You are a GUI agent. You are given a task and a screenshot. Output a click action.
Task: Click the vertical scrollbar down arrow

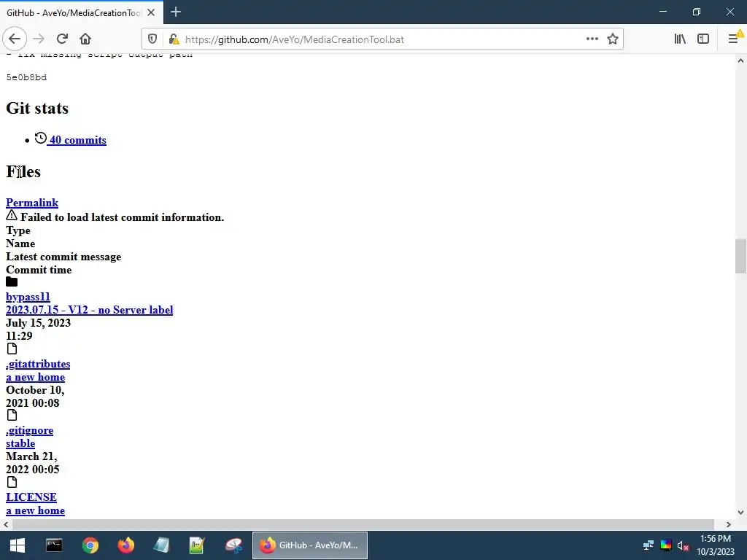point(740,513)
